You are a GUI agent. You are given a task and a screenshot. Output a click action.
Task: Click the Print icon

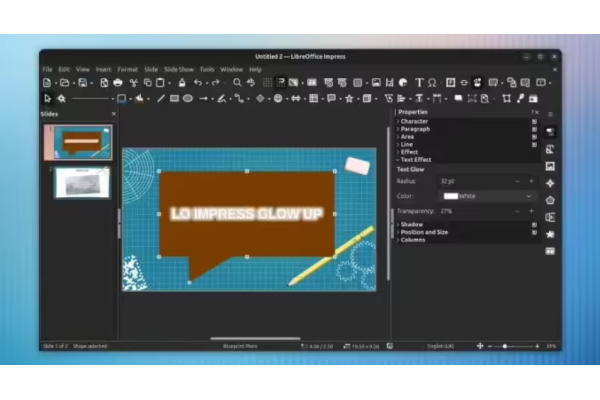pyautogui.click(x=118, y=83)
